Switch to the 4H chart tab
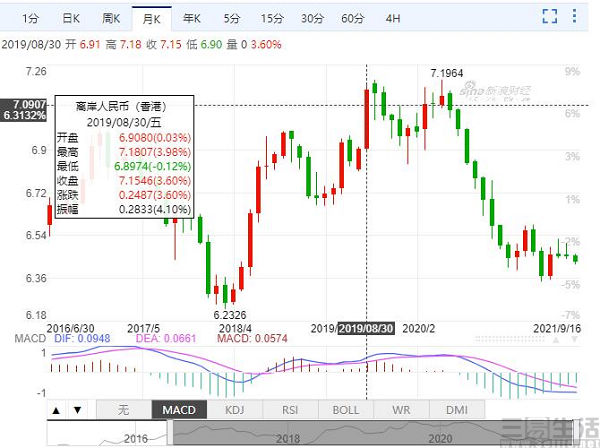This screenshot has width=600, height=448. click(x=393, y=18)
